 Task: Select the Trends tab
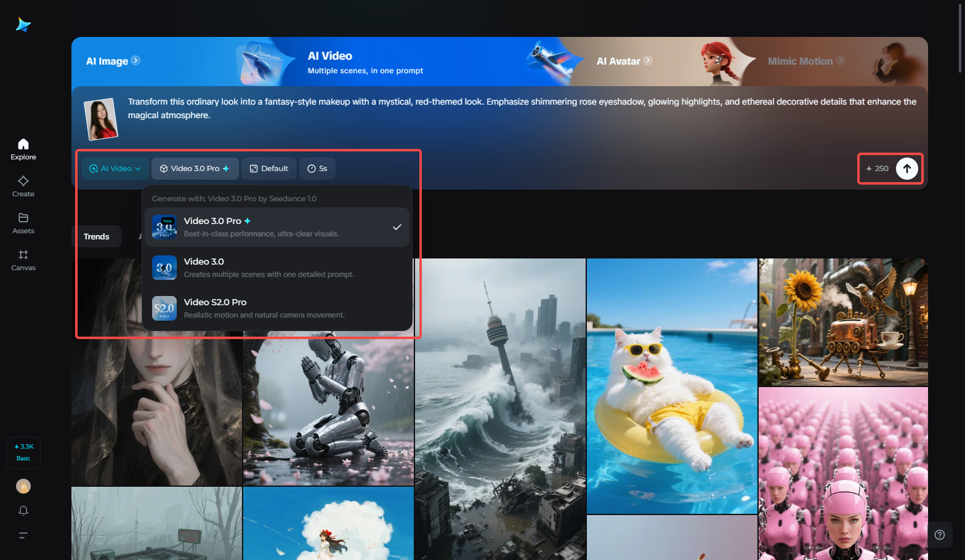point(97,237)
